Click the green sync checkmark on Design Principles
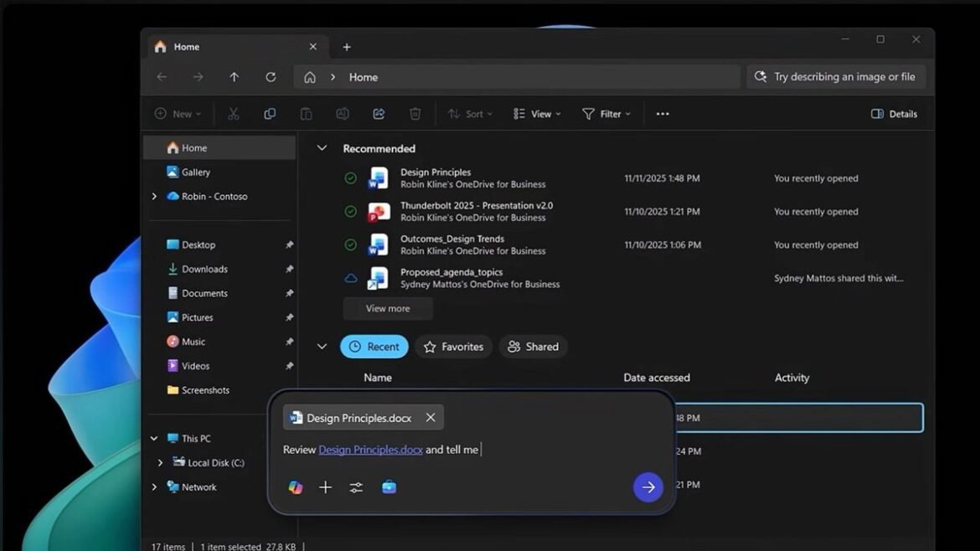 (x=351, y=178)
